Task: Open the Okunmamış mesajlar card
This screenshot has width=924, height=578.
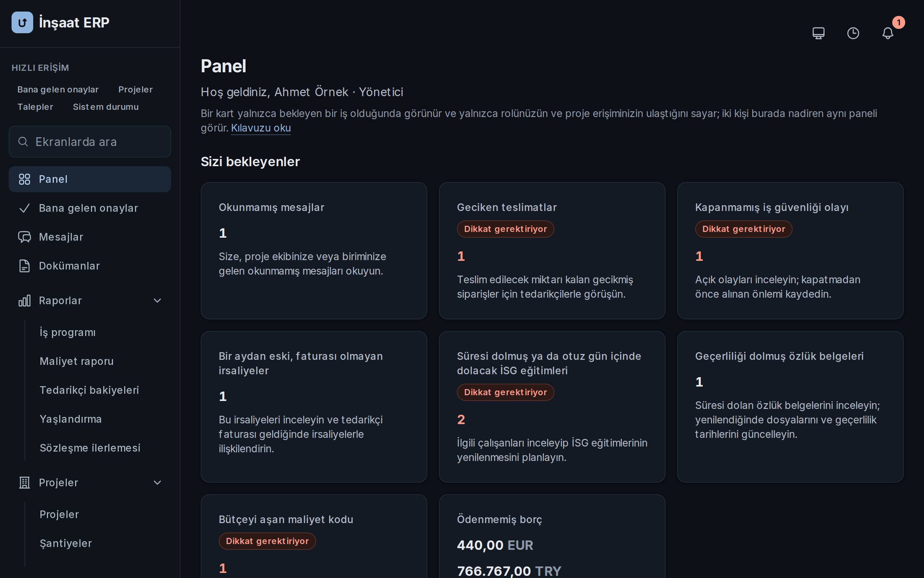Action: tap(314, 250)
